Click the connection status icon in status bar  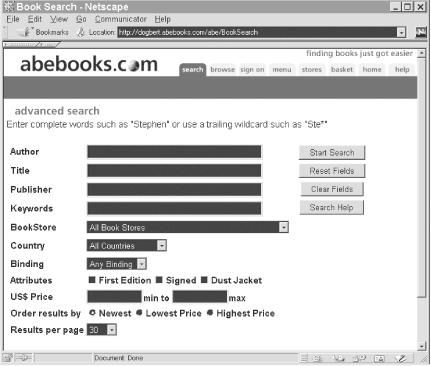click(23, 358)
